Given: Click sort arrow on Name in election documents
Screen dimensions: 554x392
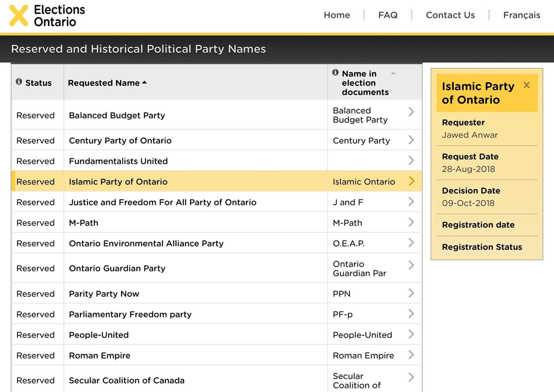Looking at the screenshot, I should tap(393, 73).
